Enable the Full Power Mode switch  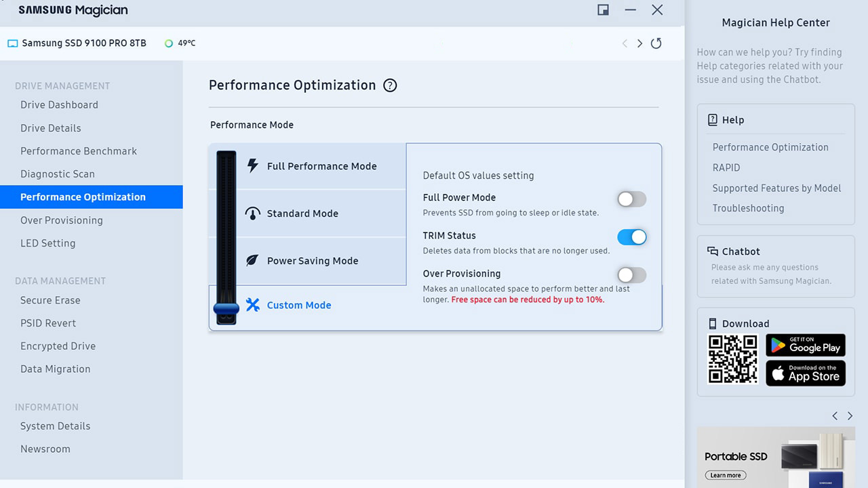point(631,199)
